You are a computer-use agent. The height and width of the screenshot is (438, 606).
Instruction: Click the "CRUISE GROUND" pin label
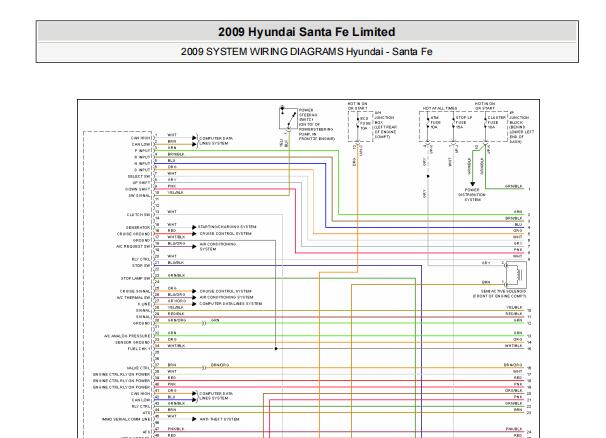tap(134, 234)
